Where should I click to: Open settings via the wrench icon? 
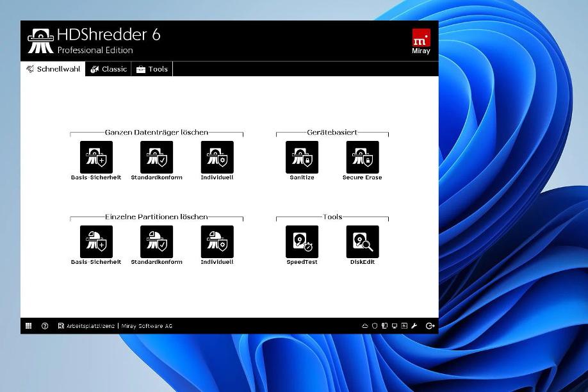click(x=414, y=326)
